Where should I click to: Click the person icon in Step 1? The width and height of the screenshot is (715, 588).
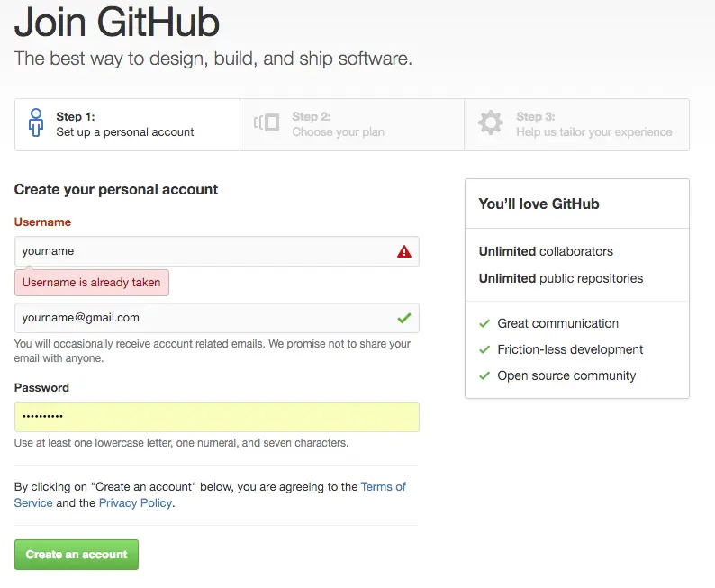pos(36,122)
